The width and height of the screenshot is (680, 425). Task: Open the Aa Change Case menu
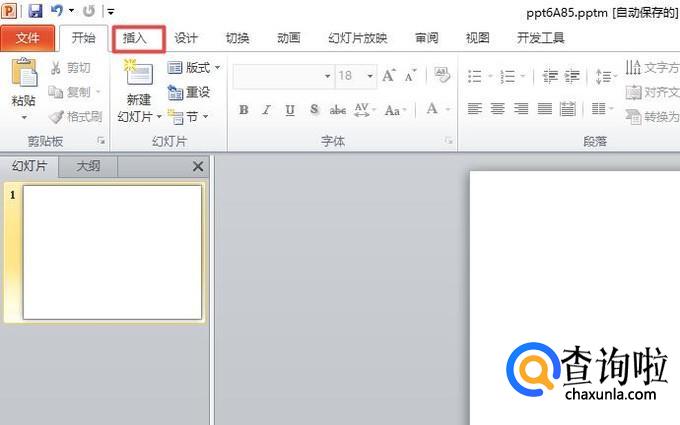(396, 110)
